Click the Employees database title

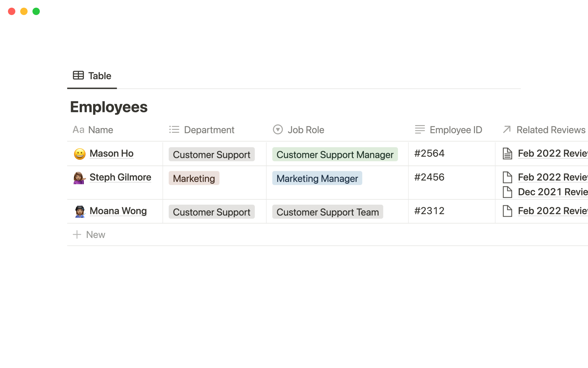(x=109, y=107)
